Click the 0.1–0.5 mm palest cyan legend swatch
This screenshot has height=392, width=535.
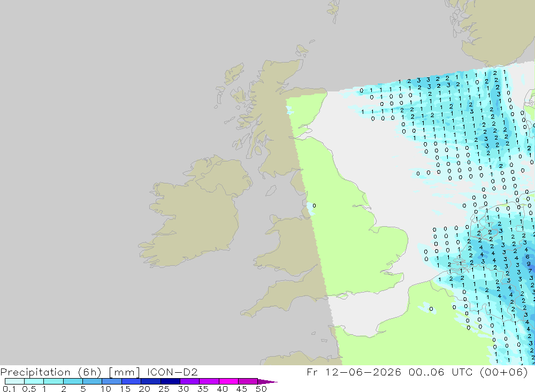point(14,381)
